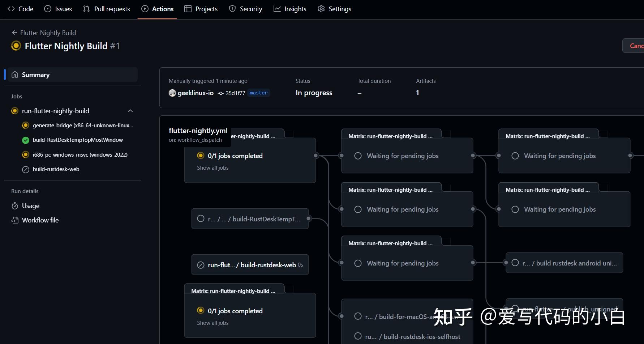Image resolution: width=644 pixels, height=344 pixels.
Task: Click the Issues icon
Action: coord(47,8)
